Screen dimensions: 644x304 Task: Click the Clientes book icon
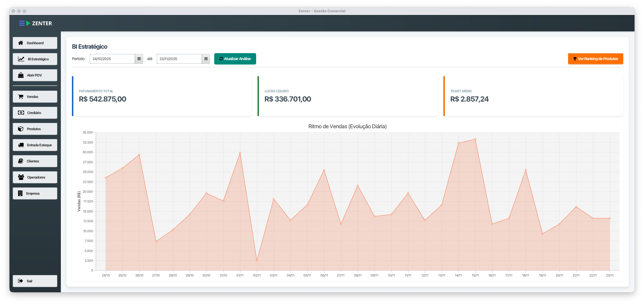(21, 161)
